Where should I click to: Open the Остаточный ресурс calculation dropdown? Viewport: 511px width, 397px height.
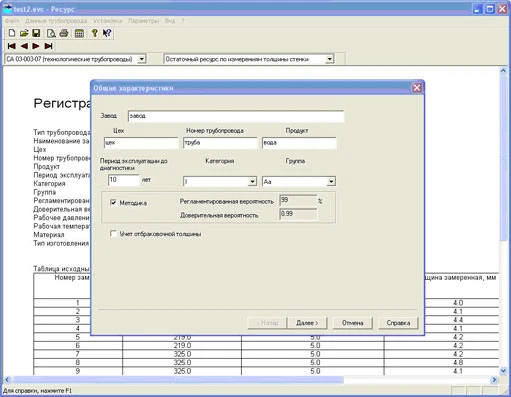click(329, 59)
